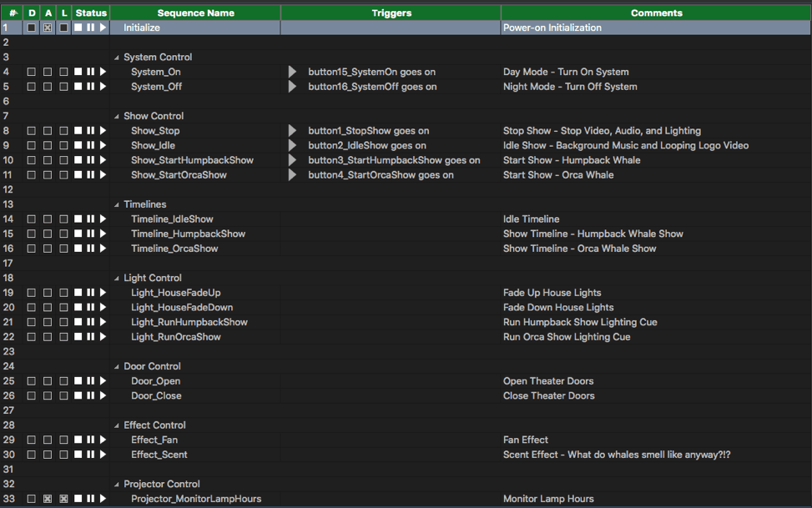Screen dimensions: 812x508
Task: Play the Timeline_OrcaShow sequence
Action: (103, 248)
